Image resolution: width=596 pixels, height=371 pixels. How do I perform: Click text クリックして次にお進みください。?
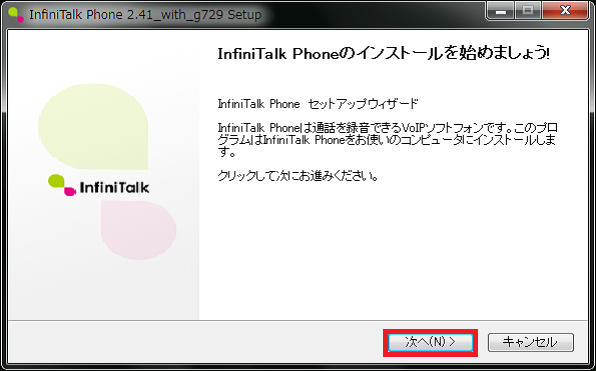[298, 176]
